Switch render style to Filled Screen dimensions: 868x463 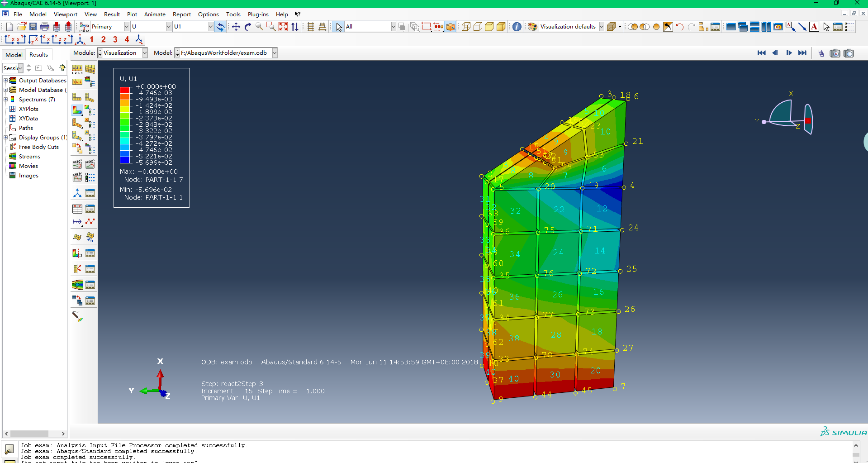click(489, 27)
